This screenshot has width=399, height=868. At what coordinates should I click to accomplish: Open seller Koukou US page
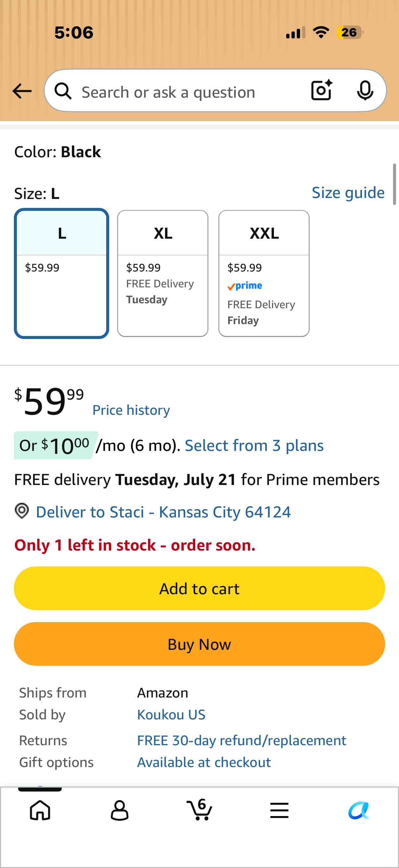pyautogui.click(x=171, y=714)
